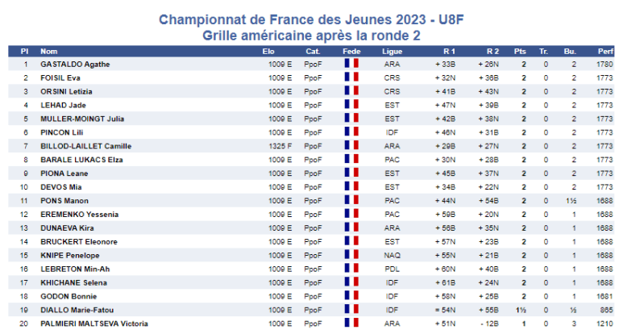Open player ORSINI Letizia
Image resolution: width=644 pixels, height=330 pixels.
[x=67, y=92]
